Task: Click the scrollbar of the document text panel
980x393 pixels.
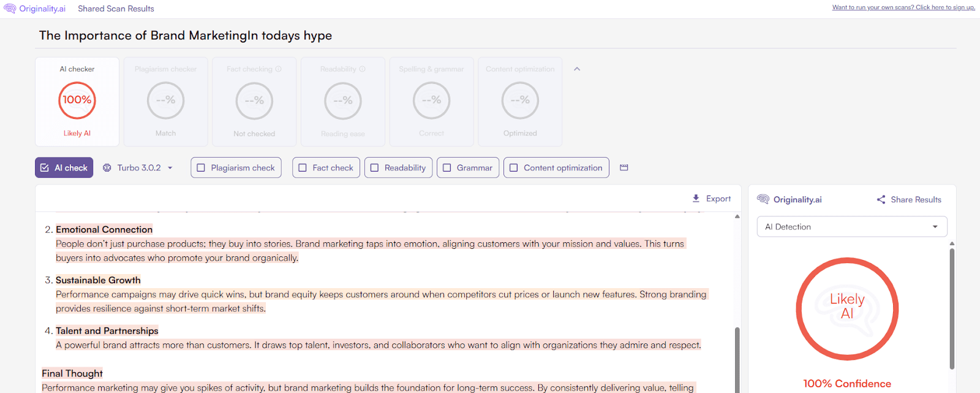Action: pyautogui.click(x=737, y=360)
